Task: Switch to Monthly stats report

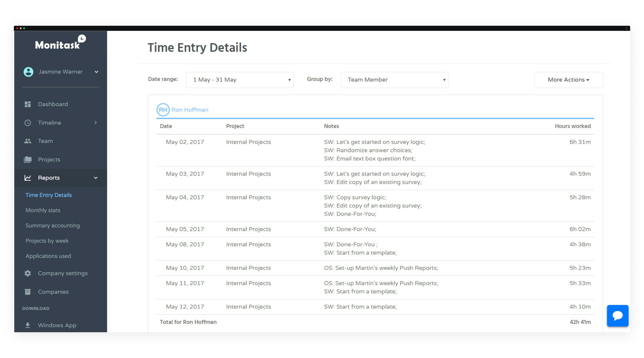Action: [43, 210]
